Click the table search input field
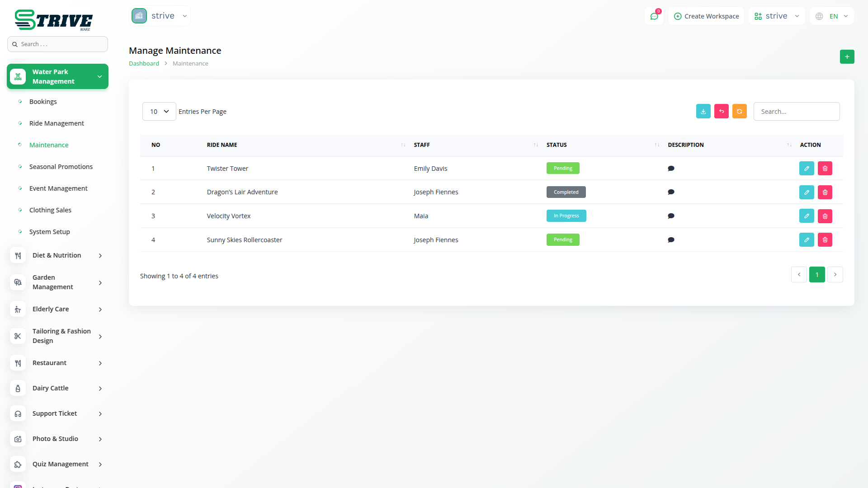Image resolution: width=868 pixels, height=488 pixels. tap(796, 112)
